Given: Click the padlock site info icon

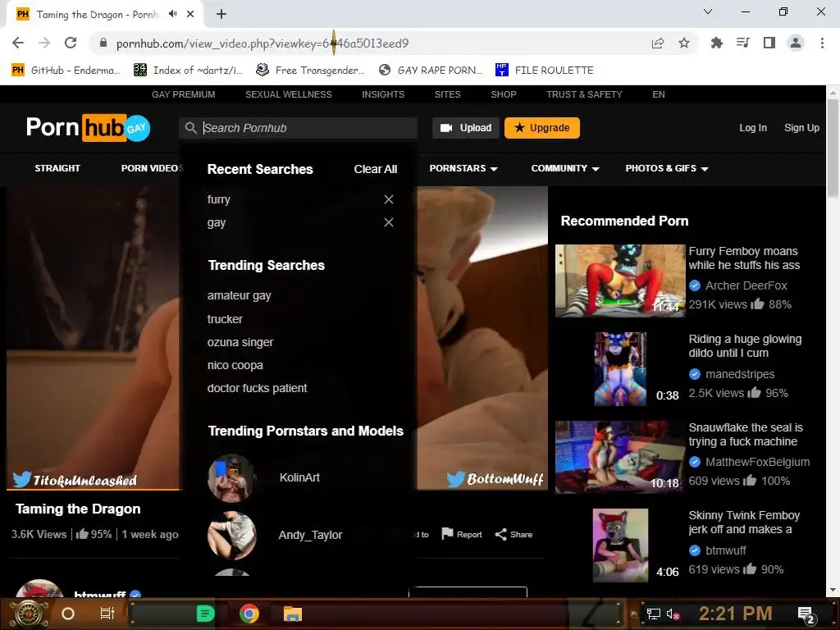Looking at the screenshot, I should [x=103, y=43].
